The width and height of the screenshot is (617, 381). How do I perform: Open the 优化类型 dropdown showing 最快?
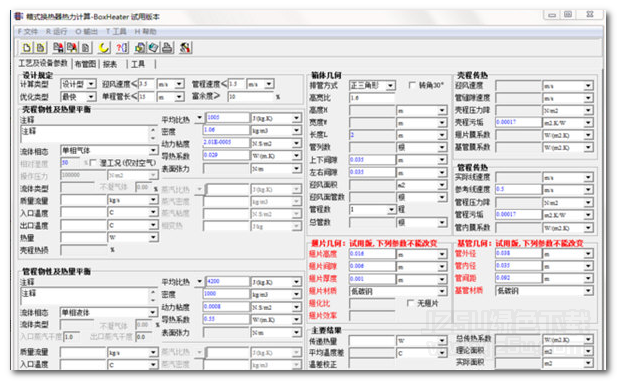pos(78,96)
